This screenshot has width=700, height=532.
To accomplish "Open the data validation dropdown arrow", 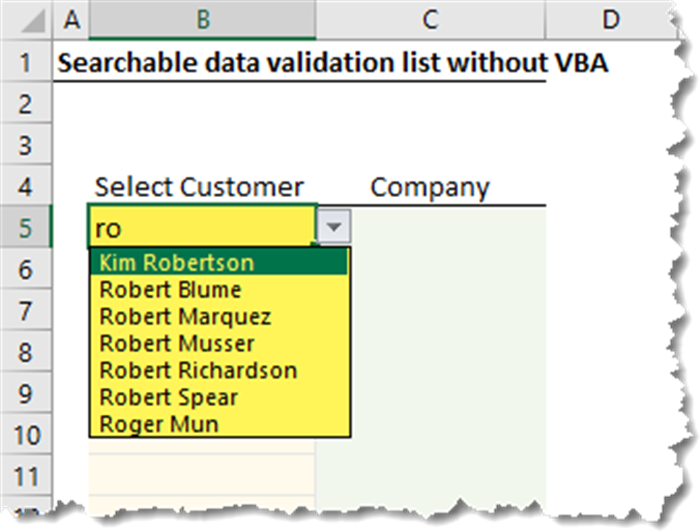I will click(x=334, y=228).
